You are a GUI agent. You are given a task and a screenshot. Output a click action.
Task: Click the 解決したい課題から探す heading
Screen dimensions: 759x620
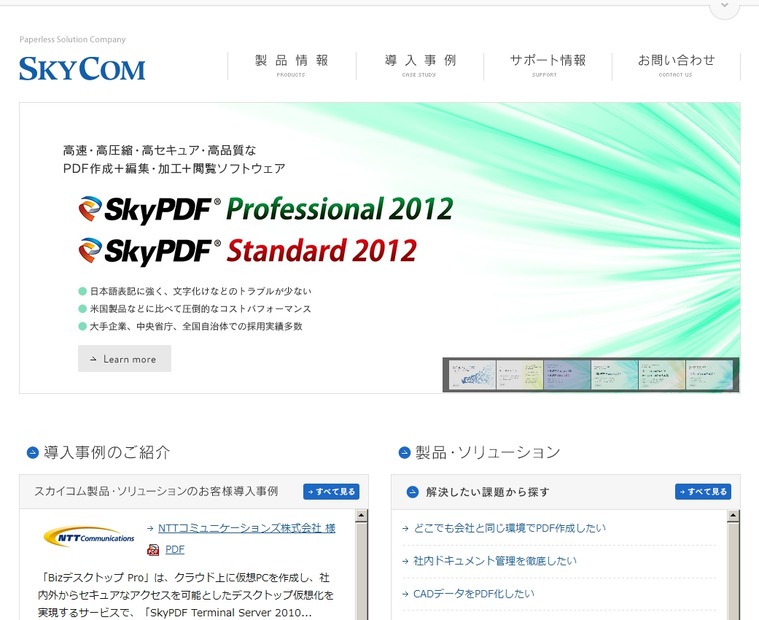coord(488,492)
